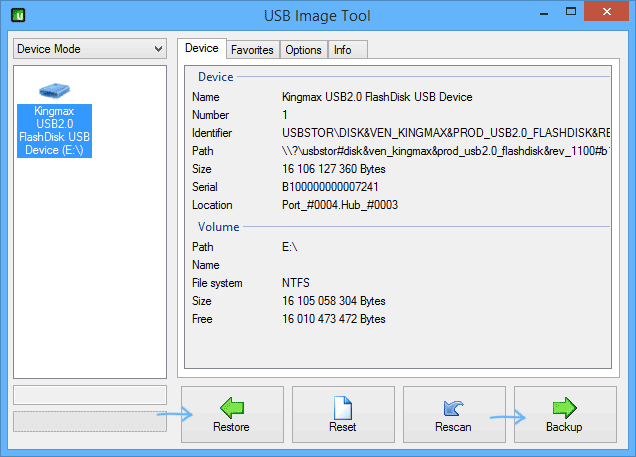Click the Rescan devices button
Viewport: 636px width, 457px height.
453,414
